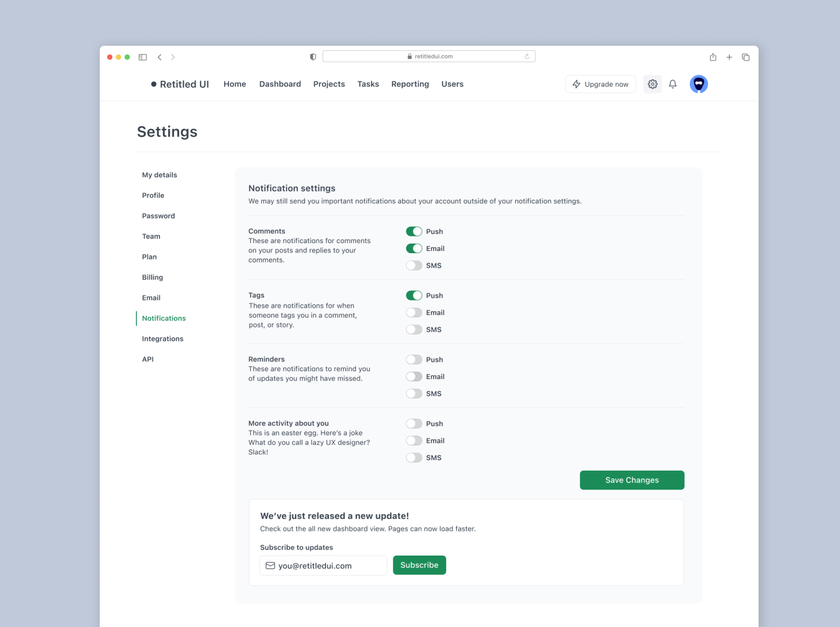Click the Subscribe button
The image size is (840, 627).
tap(419, 565)
